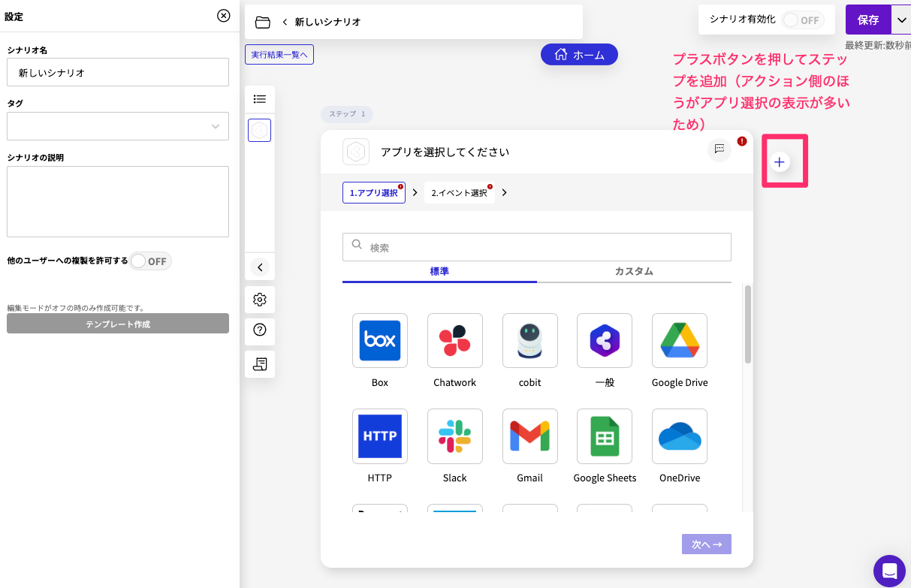The height and width of the screenshot is (588, 911).
Task: Open the step list icon in sidebar
Action: pyautogui.click(x=260, y=98)
